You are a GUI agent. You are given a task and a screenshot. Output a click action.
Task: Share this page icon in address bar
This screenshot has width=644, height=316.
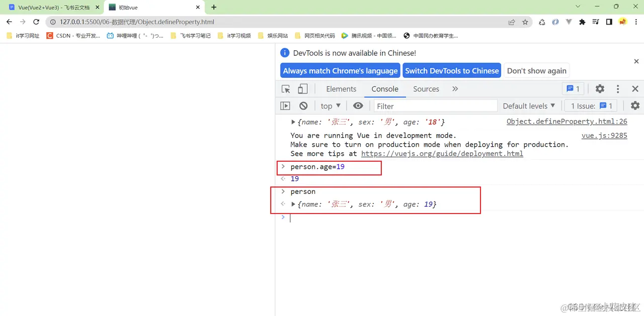point(512,22)
